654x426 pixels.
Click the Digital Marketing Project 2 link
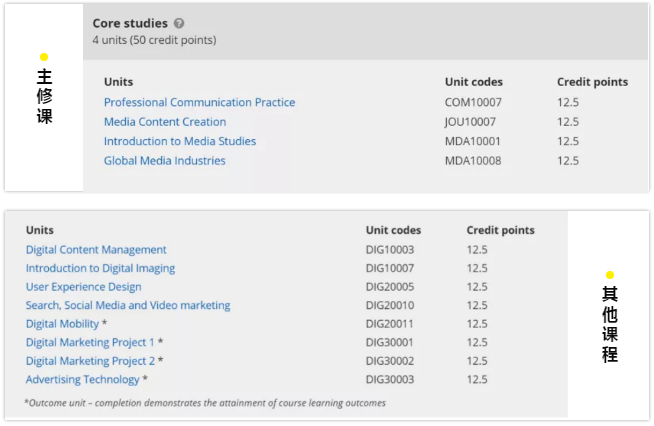90,361
